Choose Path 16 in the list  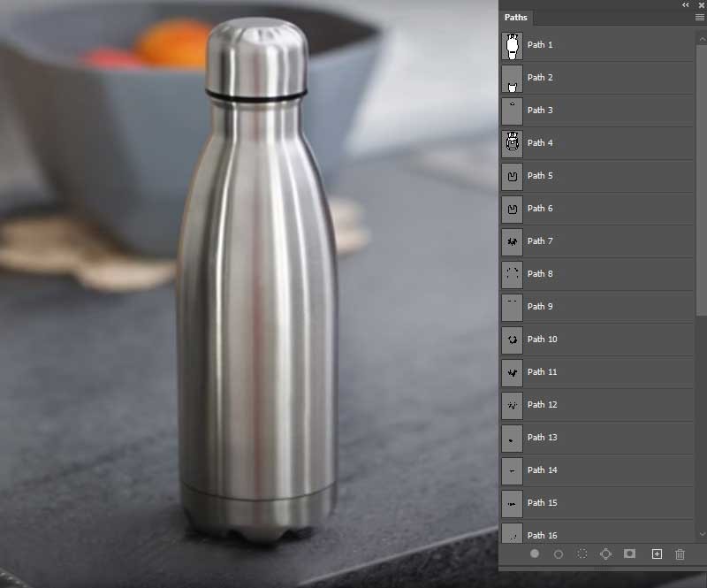tap(542, 536)
